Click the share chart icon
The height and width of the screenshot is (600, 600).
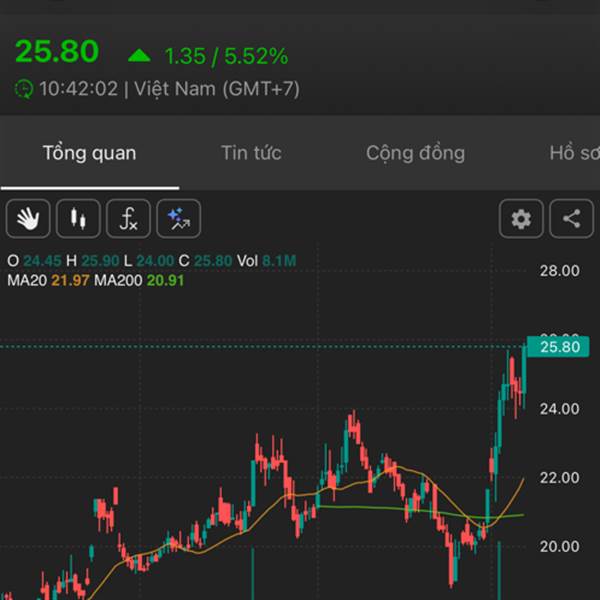[x=571, y=219]
